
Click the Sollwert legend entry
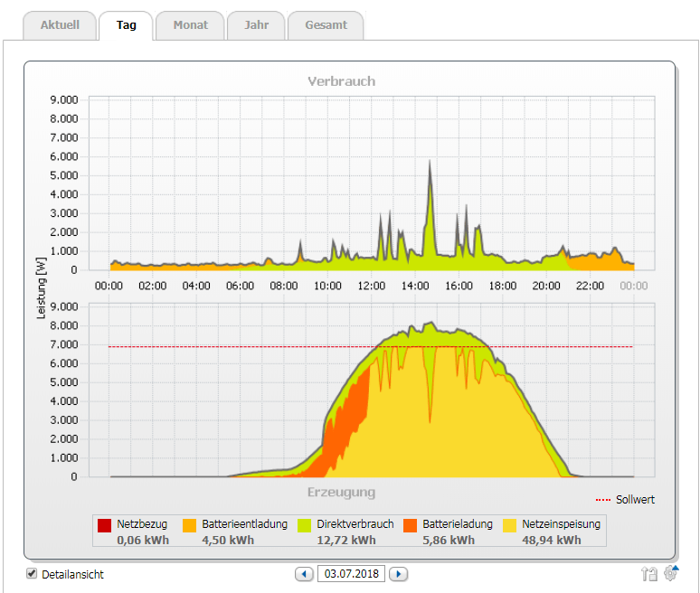point(625,500)
